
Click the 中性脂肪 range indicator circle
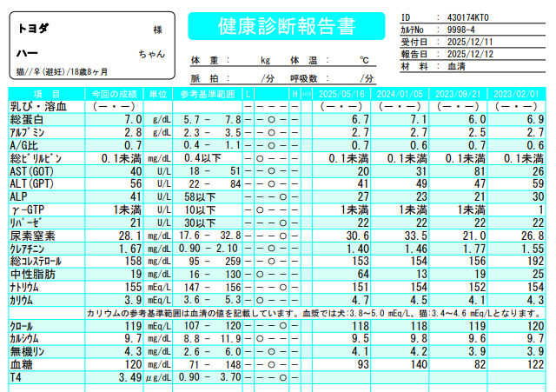pos(260,275)
